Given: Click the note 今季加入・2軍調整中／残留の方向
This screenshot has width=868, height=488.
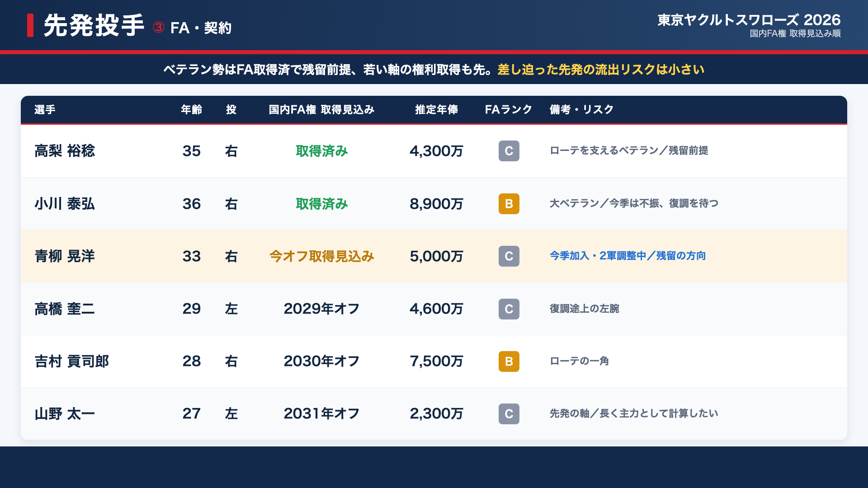Looking at the screenshot, I should (x=627, y=256).
